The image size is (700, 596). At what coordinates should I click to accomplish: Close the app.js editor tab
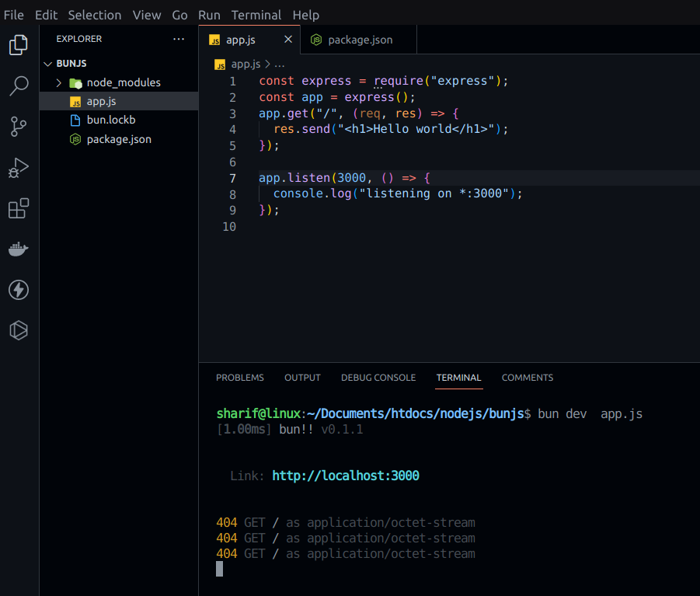pyautogui.click(x=288, y=40)
